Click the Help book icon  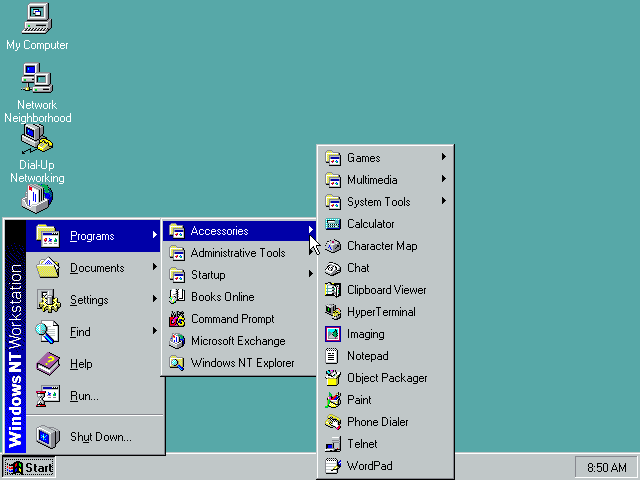click(x=48, y=364)
